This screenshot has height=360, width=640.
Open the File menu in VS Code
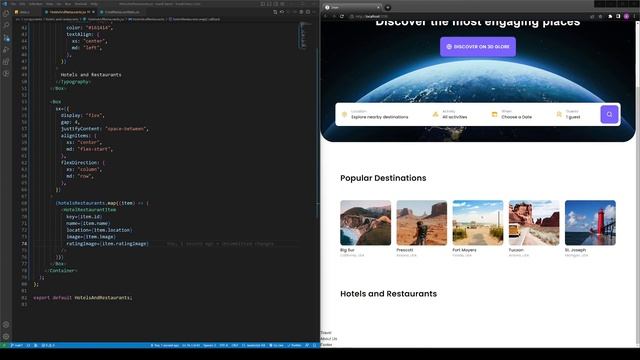pyautogui.click(x=13, y=4)
